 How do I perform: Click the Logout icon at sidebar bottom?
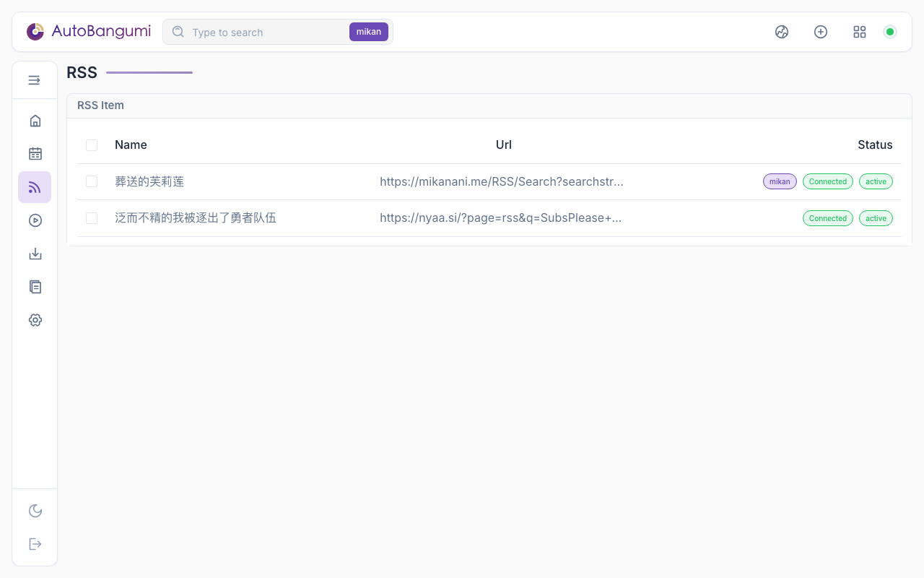[35, 544]
